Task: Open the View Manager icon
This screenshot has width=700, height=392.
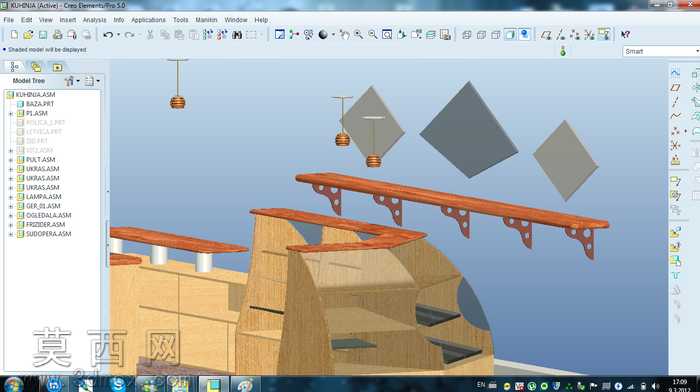Action: (445, 34)
